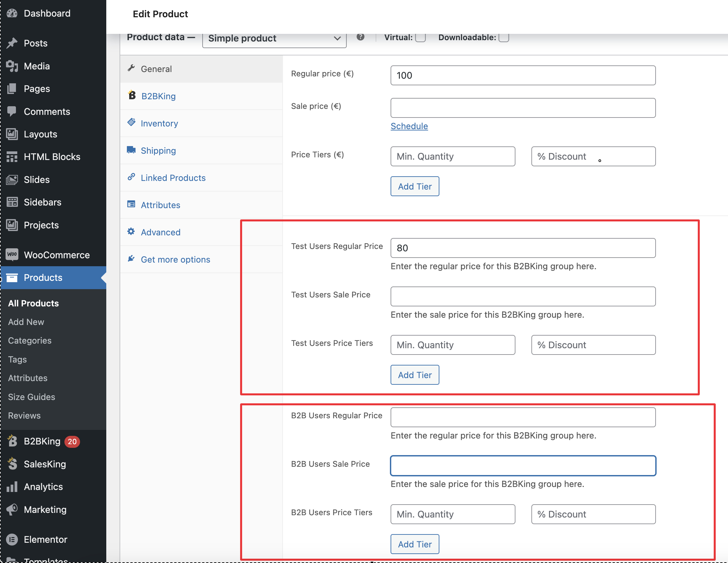
Task: Focus the empty Sale price (€) field
Action: 523,108
